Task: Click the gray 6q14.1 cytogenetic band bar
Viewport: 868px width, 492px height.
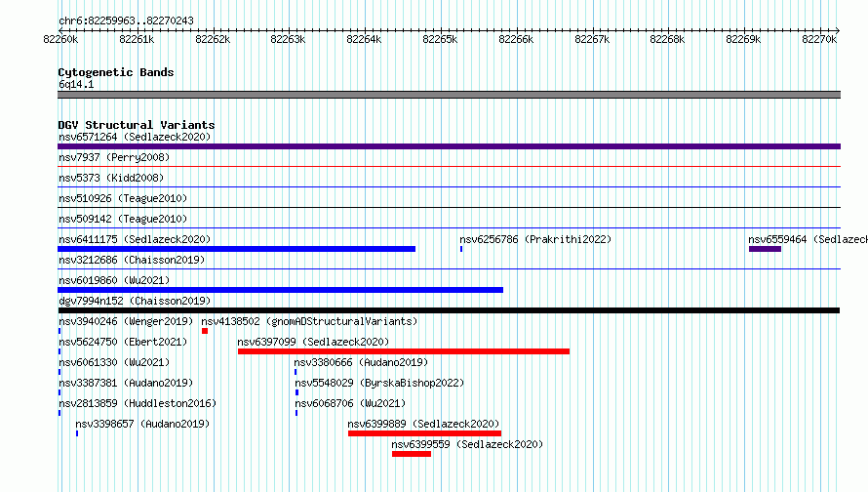Action: [449, 95]
